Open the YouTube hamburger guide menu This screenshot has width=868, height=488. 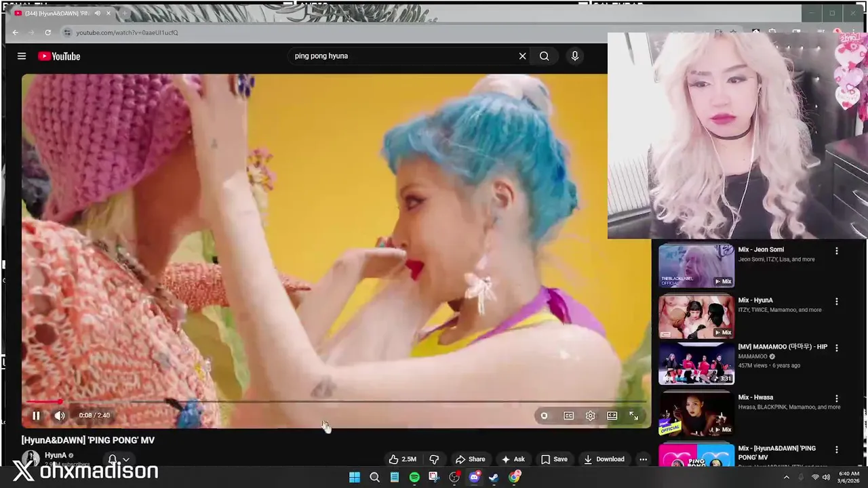point(22,56)
